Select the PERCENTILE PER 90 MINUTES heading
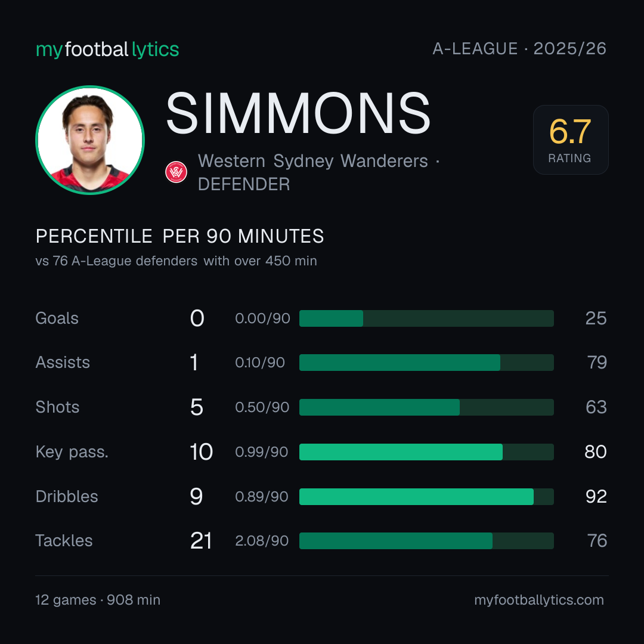This screenshot has height=644, width=644. (180, 237)
